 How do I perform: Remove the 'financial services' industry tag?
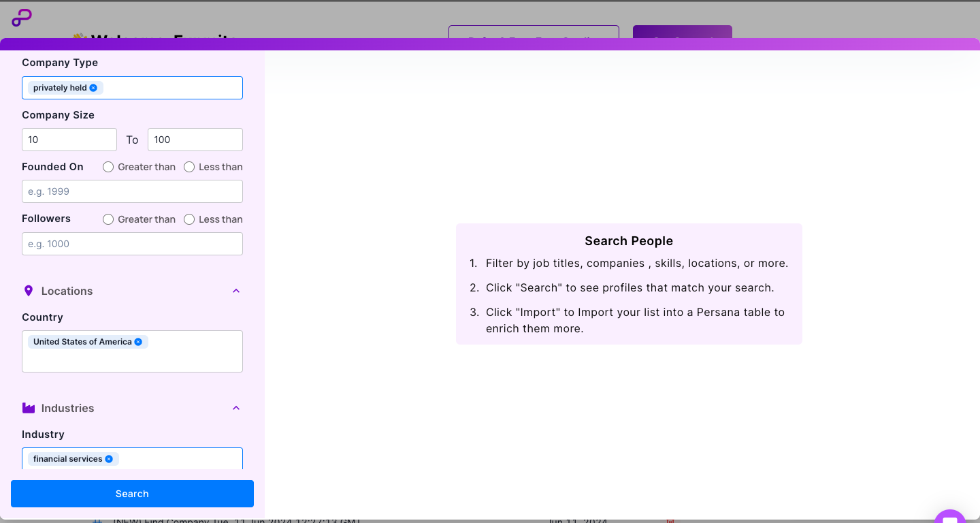[x=109, y=459]
